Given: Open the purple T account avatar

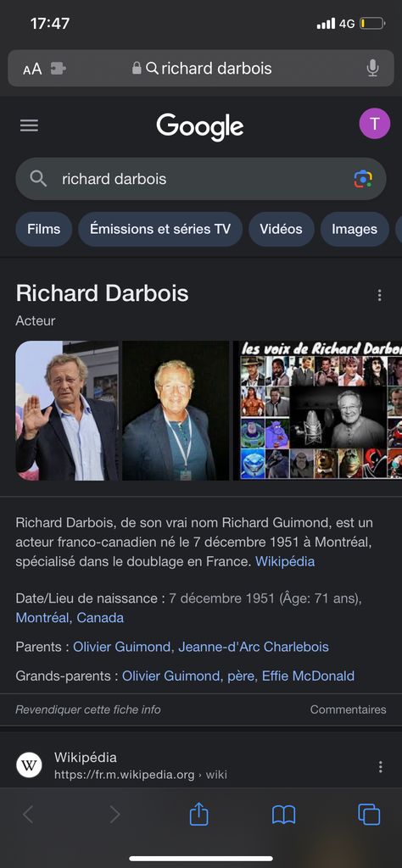Looking at the screenshot, I should (375, 124).
